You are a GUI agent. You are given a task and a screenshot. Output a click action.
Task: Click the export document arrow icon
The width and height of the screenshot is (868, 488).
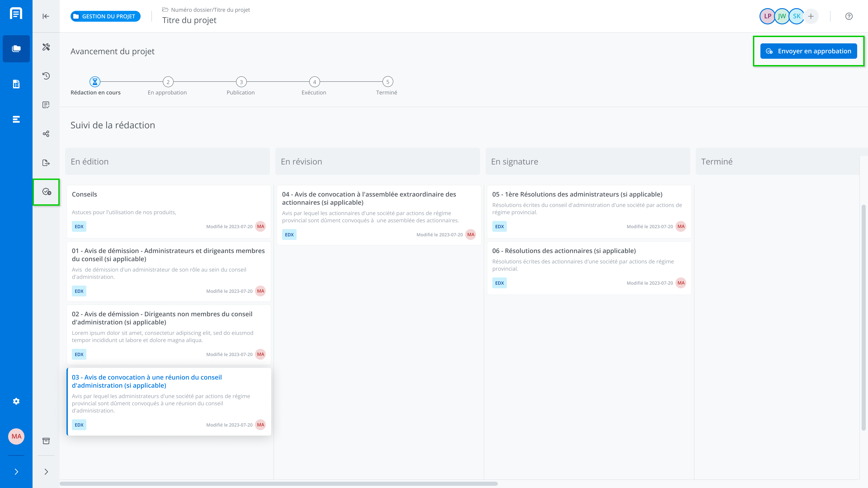click(46, 163)
